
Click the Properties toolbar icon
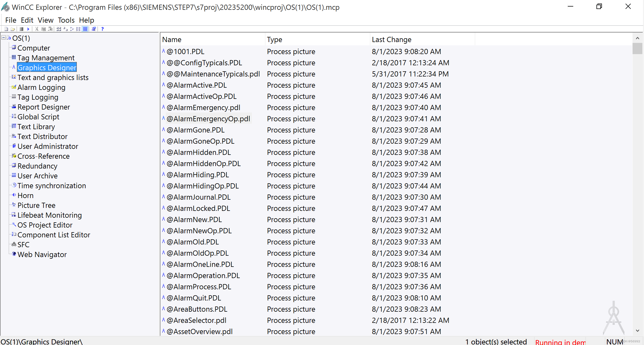pos(94,29)
